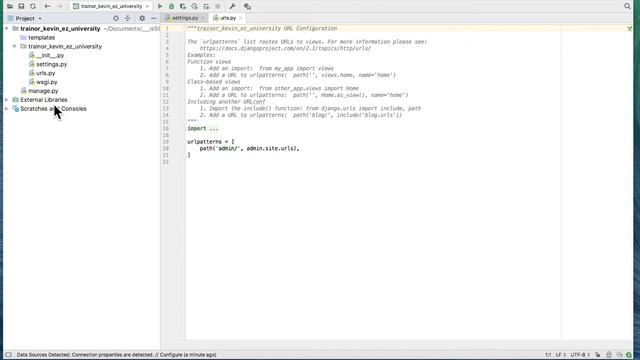
Task: Click line number 19 in the gutter
Action: click(166, 142)
